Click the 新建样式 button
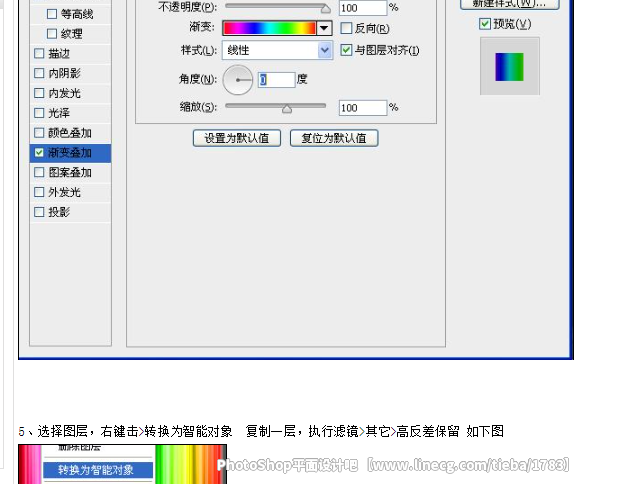 (510, 4)
